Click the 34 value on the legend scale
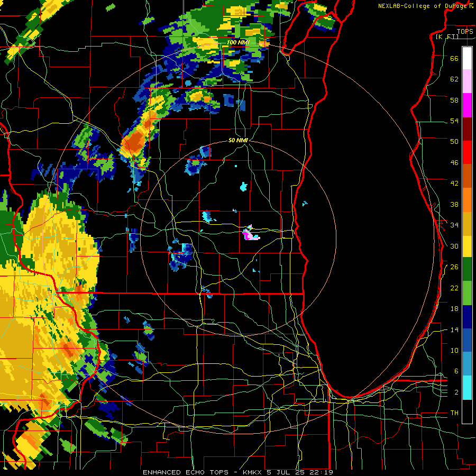Image resolution: width=476 pixels, height=476 pixels. tap(454, 225)
